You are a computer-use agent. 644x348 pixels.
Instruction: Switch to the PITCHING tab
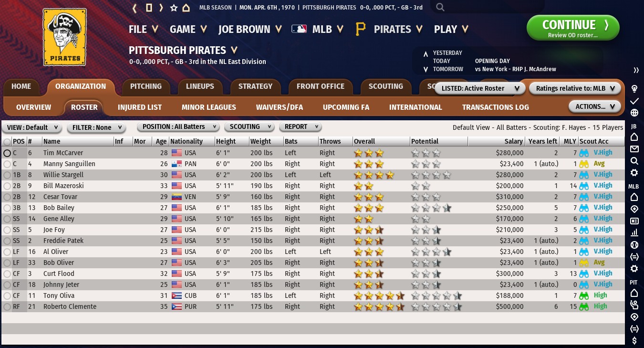145,86
